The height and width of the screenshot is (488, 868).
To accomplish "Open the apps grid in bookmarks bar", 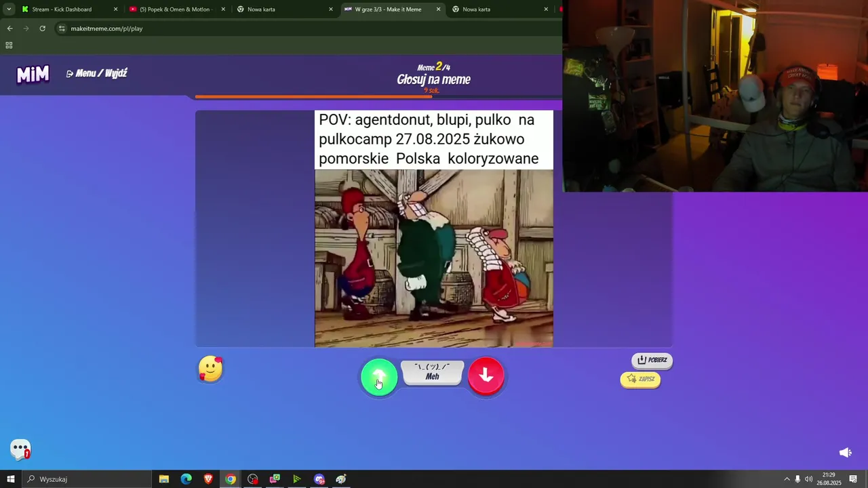I will click(x=9, y=45).
